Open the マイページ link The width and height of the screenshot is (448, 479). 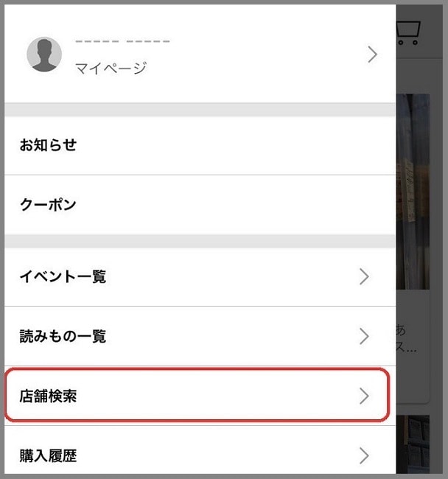coord(111,69)
